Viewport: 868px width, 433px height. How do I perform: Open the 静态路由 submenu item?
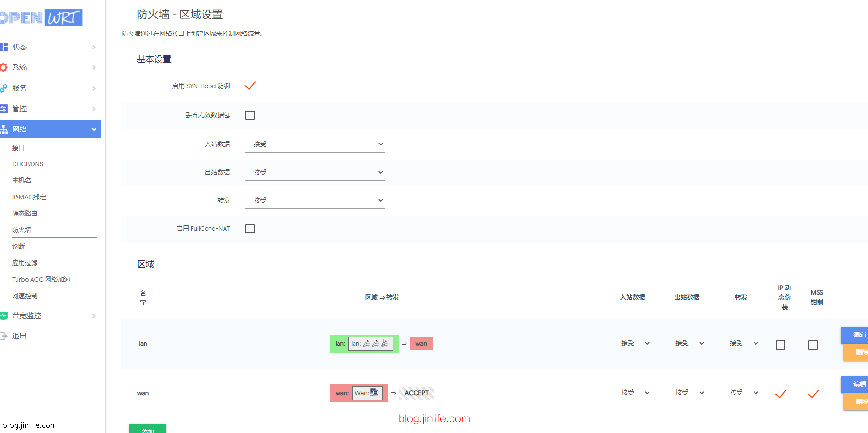[25, 213]
